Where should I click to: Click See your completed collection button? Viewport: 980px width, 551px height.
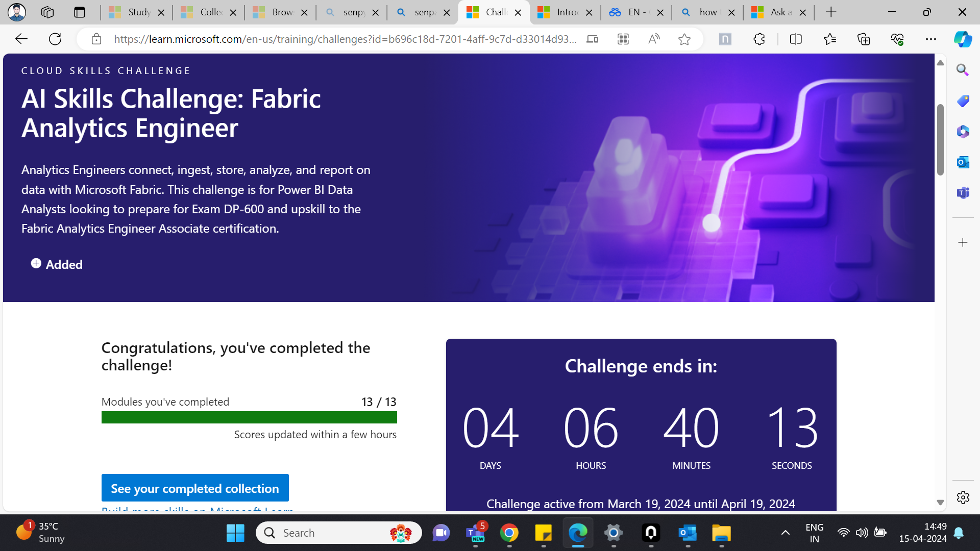point(195,488)
